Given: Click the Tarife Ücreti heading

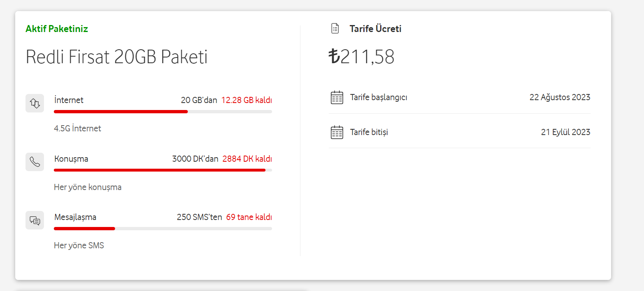Looking at the screenshot, I should click(375, 29).
